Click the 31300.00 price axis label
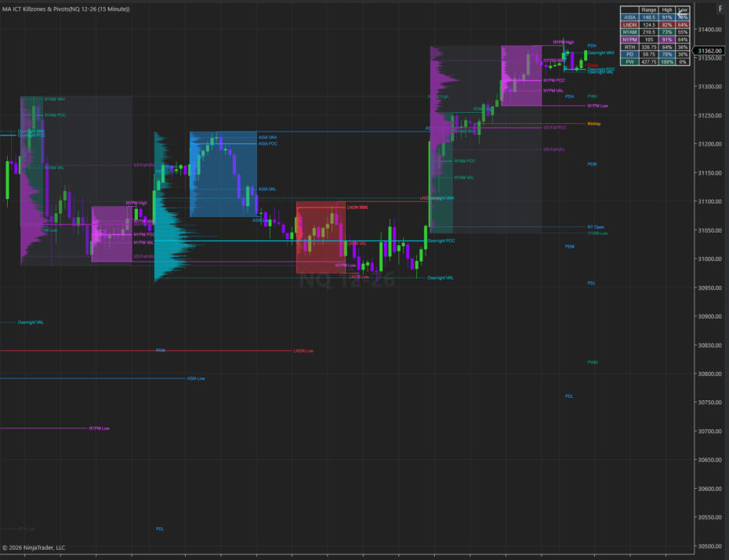 point(709,87)
